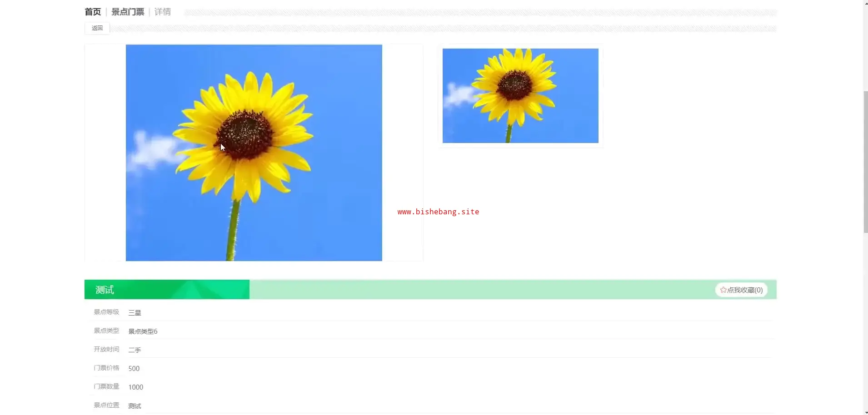868x415 pixels.
Task: Click the scrollbar down arrow
Action: coord(865,412)
